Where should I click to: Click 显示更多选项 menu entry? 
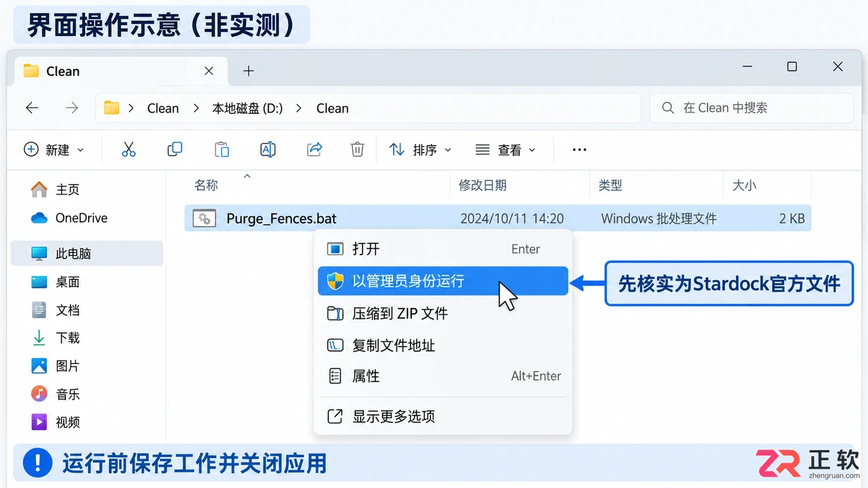coord(443,416)
